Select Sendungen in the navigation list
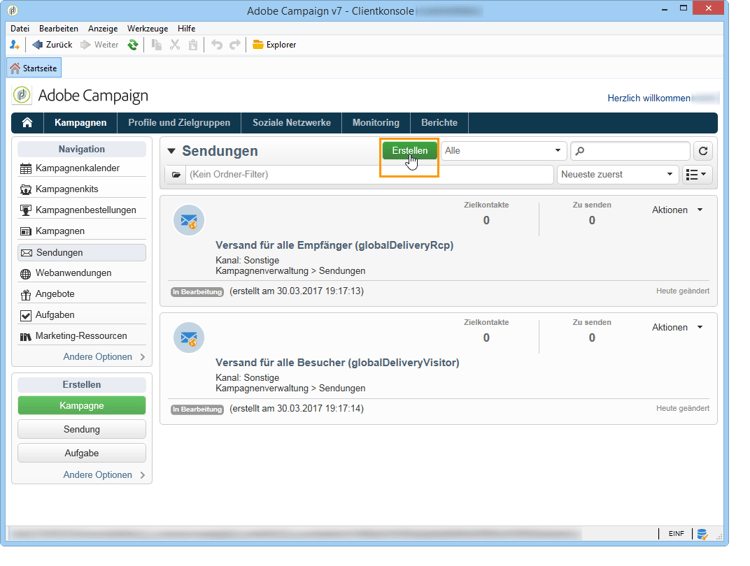The height and width of the screenshot is (566, 750). pyautogui.click(x=82, y=252)
